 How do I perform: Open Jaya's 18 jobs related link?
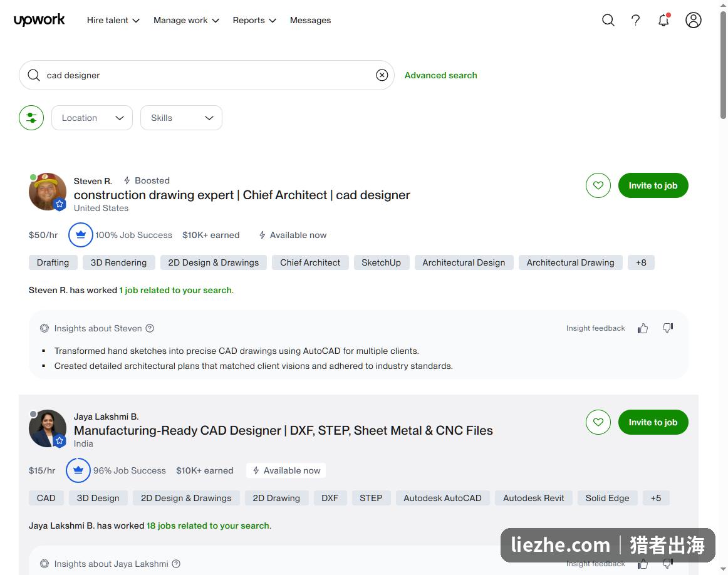point(208,526)
